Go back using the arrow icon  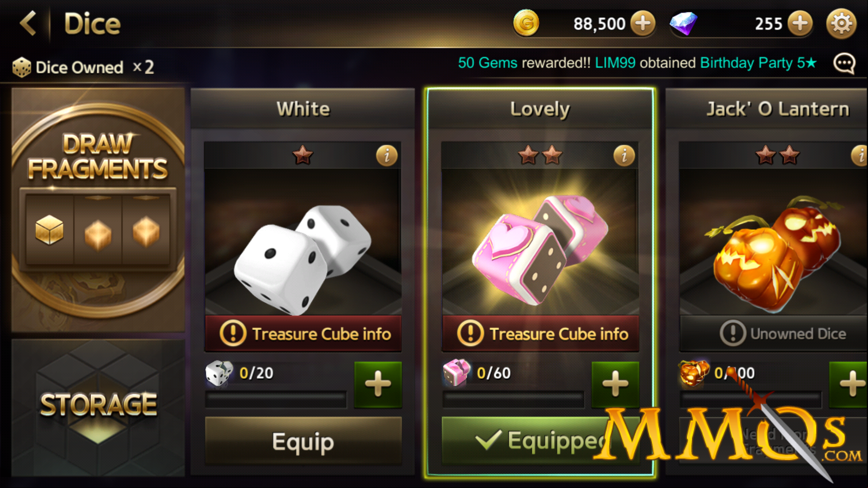(x=28, y=23)
